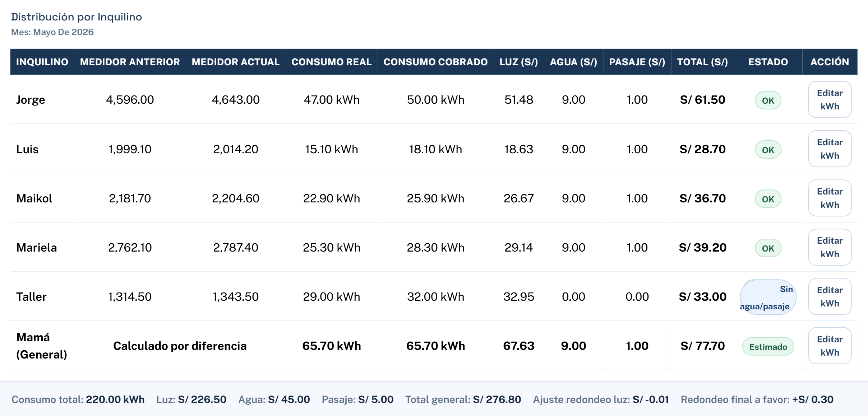Open Editar kWh for Luis row
The image size is (868, 417).
point(830,149)
